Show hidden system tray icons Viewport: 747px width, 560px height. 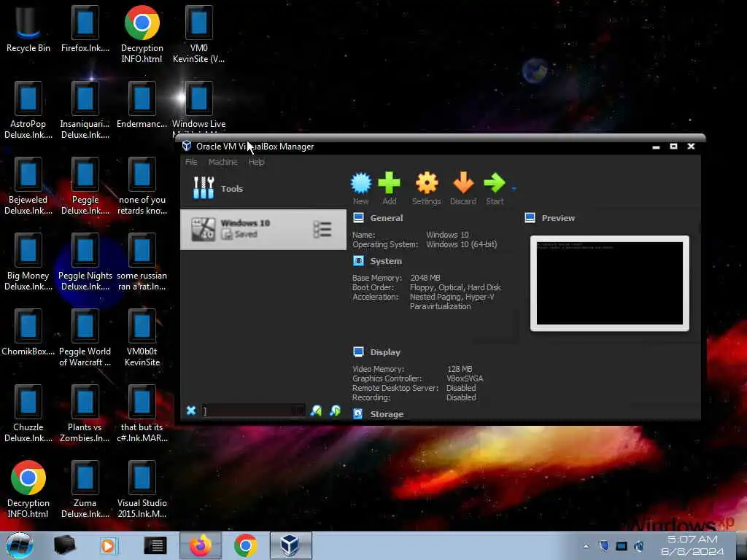pyautogui.click(x=586, y=546)
